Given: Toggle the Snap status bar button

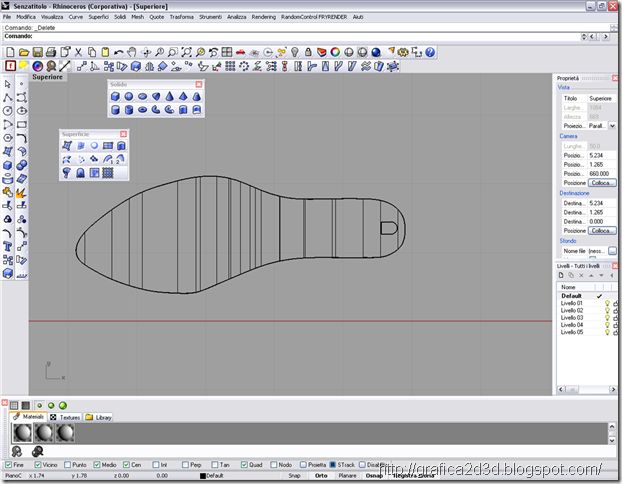Looking at the screenshot, I should coord(294,476).
